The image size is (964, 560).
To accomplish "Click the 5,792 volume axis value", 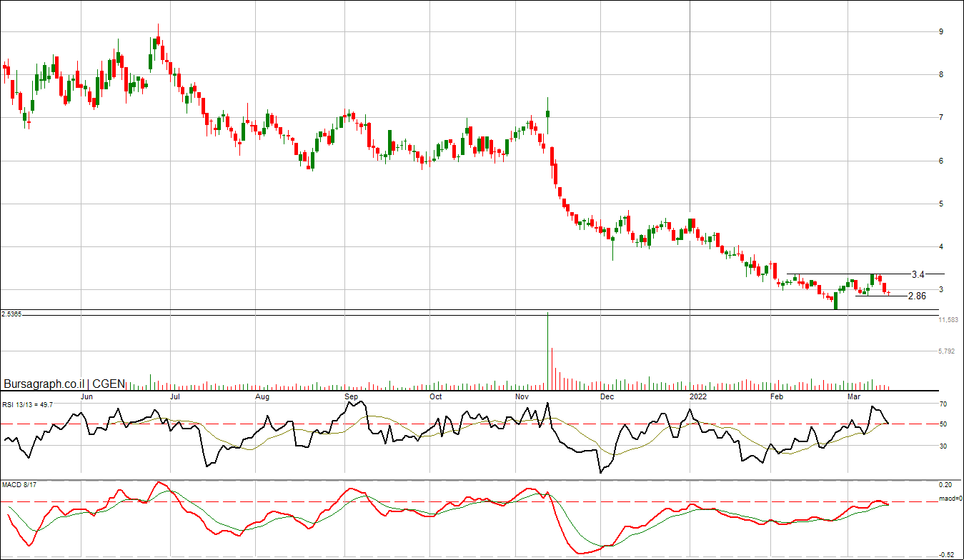I will (x=946, y=351).
